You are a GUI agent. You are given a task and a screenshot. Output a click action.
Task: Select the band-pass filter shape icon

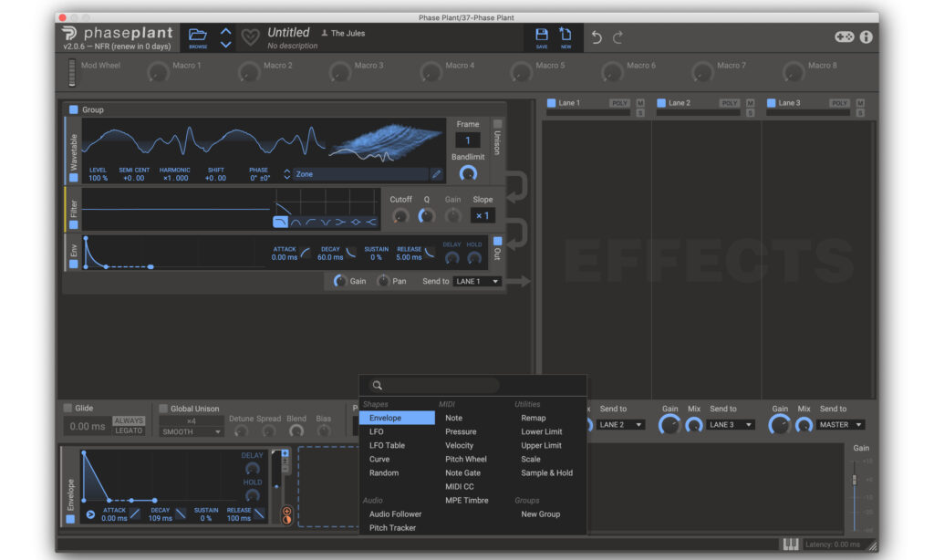pyautogui.click(x=296, y=223)
